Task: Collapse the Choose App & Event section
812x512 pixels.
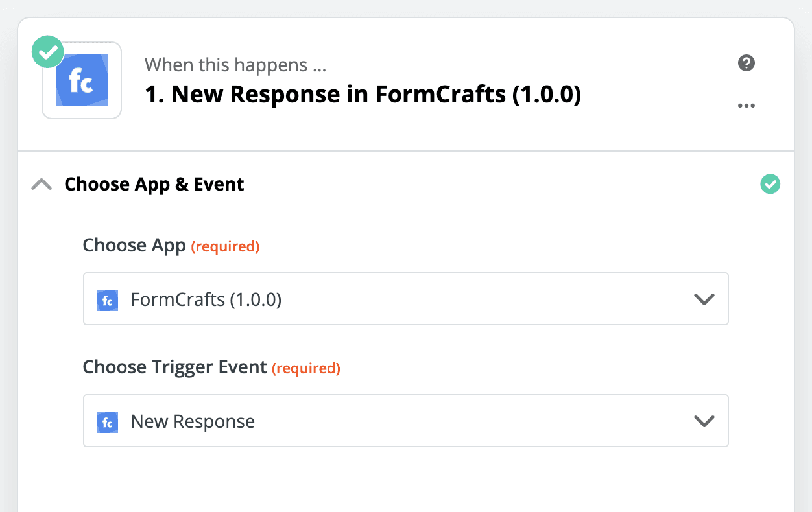Action: tap(42, 185)
